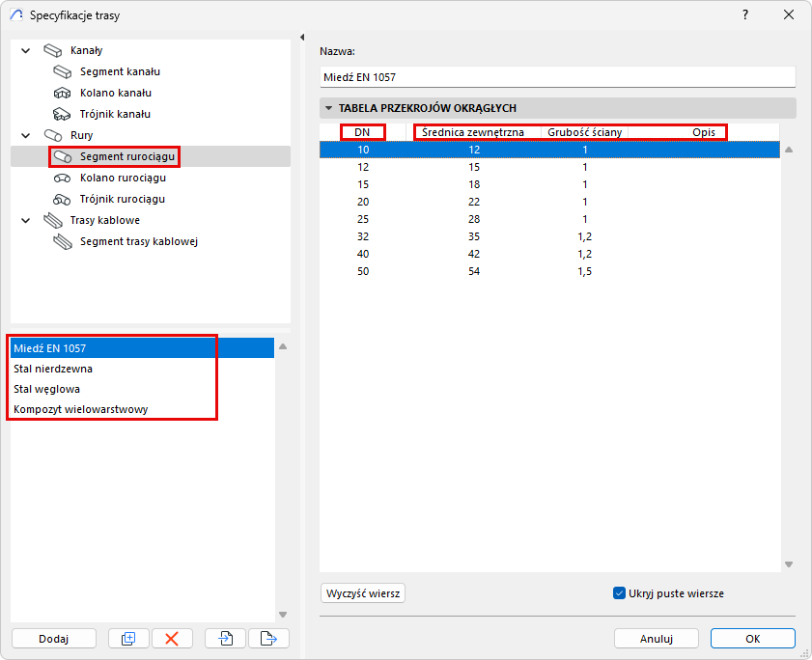The image size is (812, 660).
Task: Click the Wyczyść wiersz button
Action: pos(363,593)
